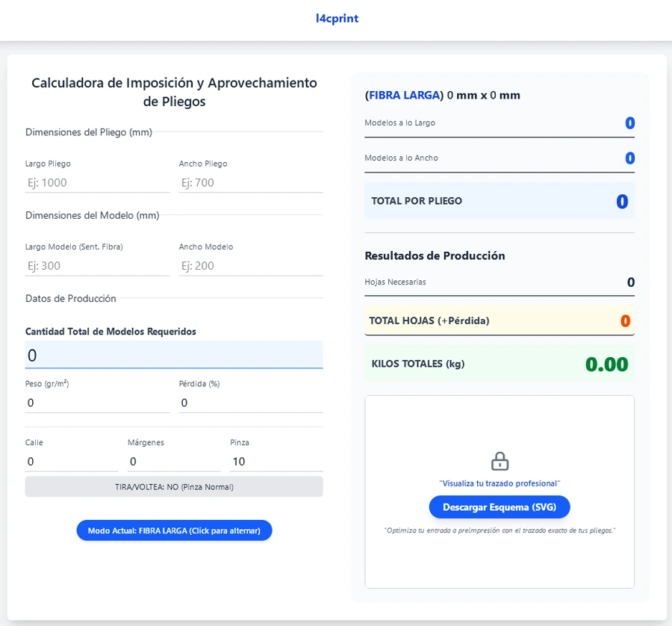This screenshot has height=626, width=672.
Task: Click the lock icon in the preview panel
Action: [500, 461]
